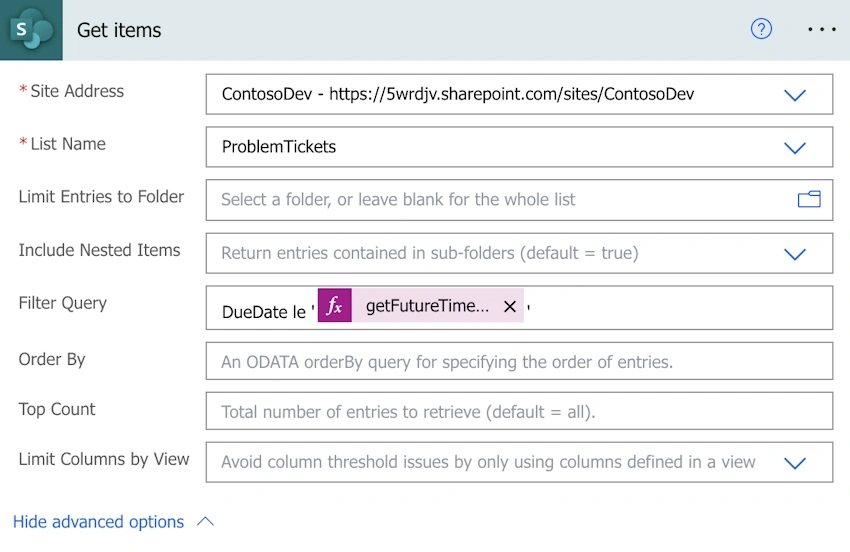The image size is (850, 552).
Task: Remove the getFutureTime expression token
Action: pos(510,307)
